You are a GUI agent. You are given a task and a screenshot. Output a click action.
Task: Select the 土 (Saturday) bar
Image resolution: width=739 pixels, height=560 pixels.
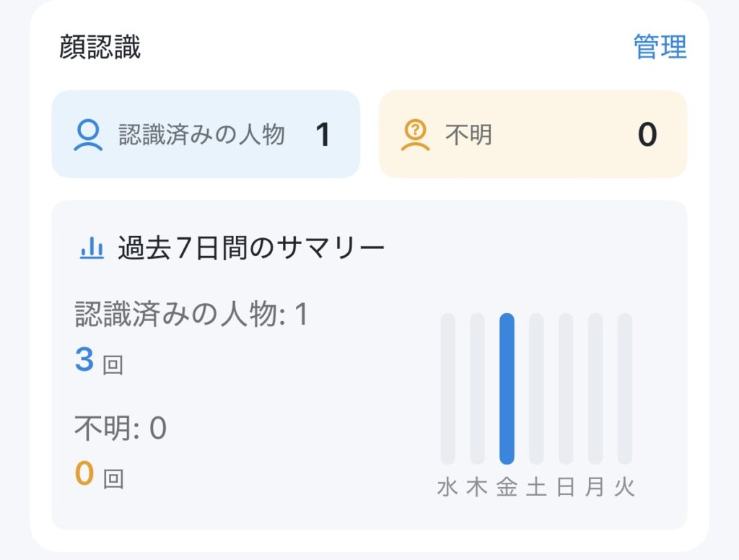coord(536,388)
